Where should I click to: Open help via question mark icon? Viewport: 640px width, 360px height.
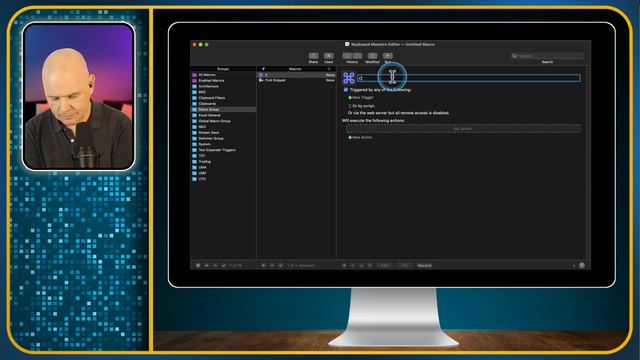(582, 266)
